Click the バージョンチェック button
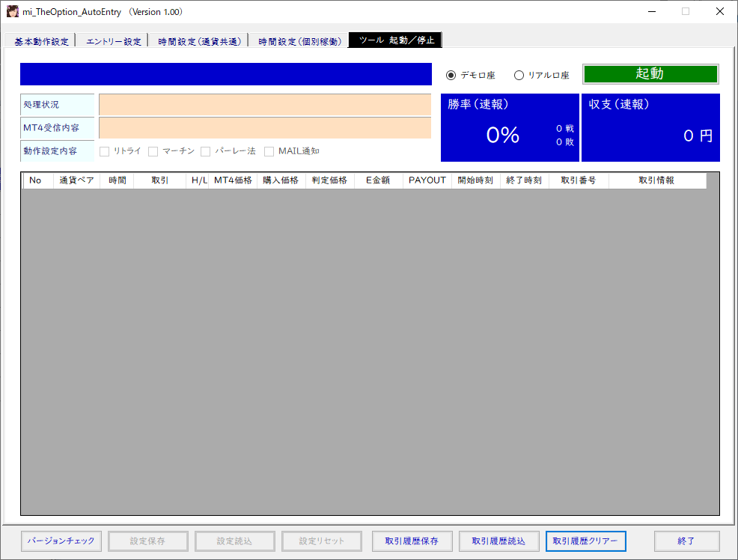This screenshot has height=560, width=738. point(61,541)
